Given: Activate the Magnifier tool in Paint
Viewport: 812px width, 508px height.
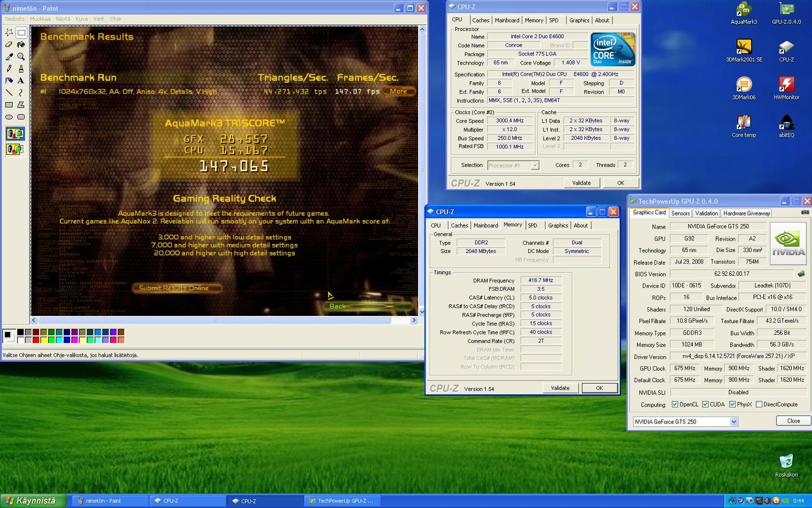Looking at the screenshot, I should pyautogui.click(x=21, y=56).
